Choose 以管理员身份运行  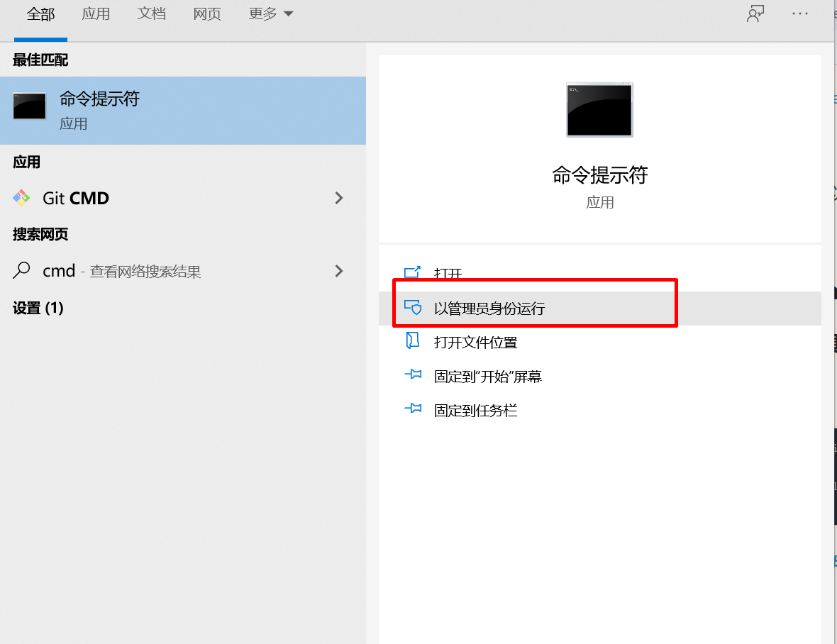click(600, 309)
